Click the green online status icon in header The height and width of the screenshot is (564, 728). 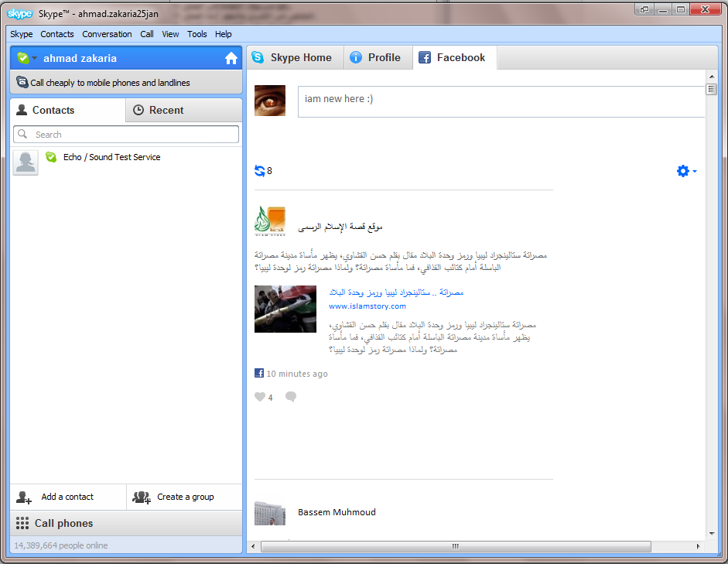click(x=22, y=58)
